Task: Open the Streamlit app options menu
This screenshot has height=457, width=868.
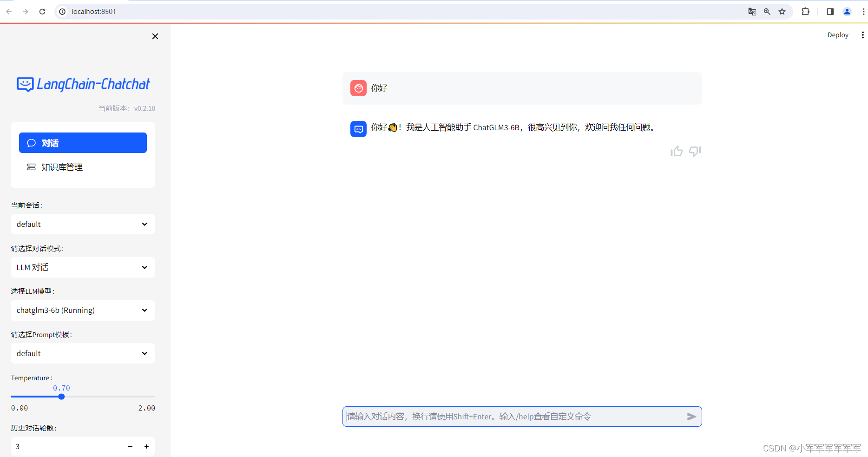Action: pos(862,35)
